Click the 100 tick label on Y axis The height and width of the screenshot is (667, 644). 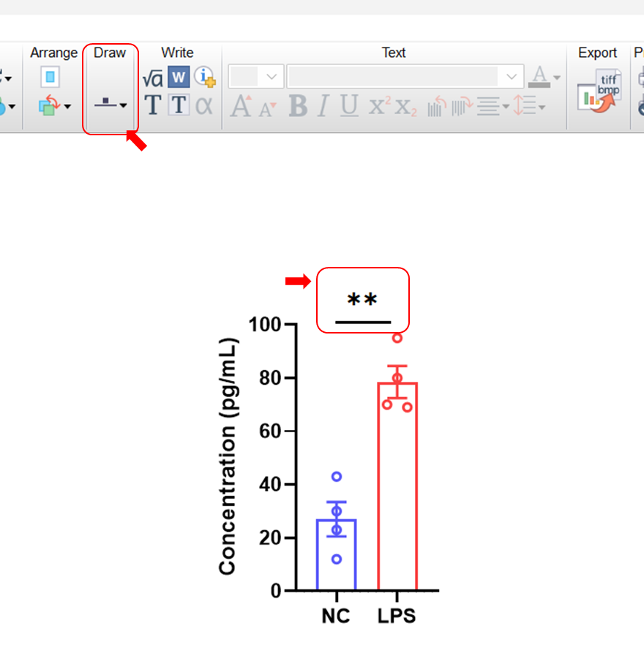tap(265, 325)
